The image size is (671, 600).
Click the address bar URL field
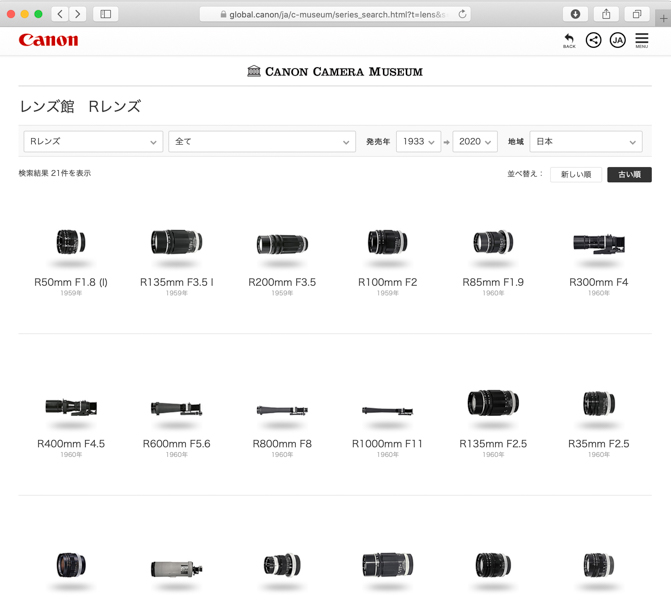tap(335, 14)
